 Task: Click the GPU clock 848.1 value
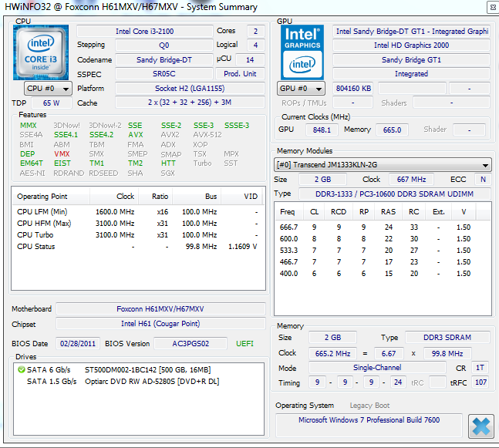point(322,130)
